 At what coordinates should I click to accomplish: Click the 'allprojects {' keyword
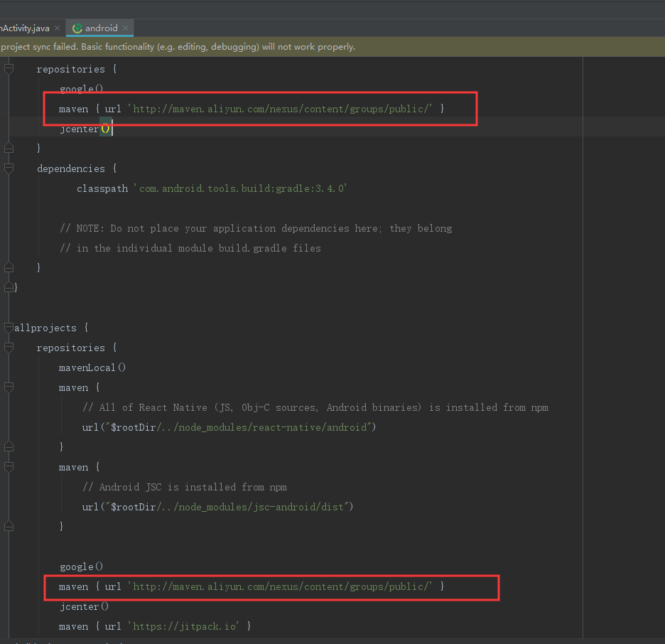click(51, 328)
